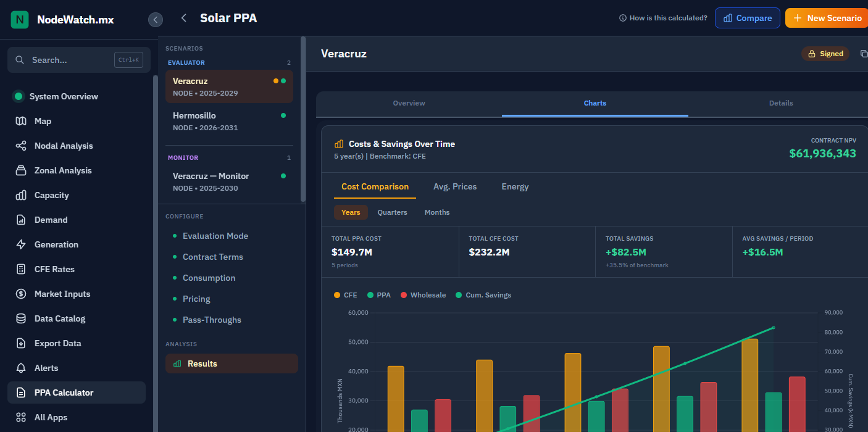Image resolution: width=868 pixels, height=432 pixels.
Task: Toggle the Wholesale series legend
Action: click(424, 295)
